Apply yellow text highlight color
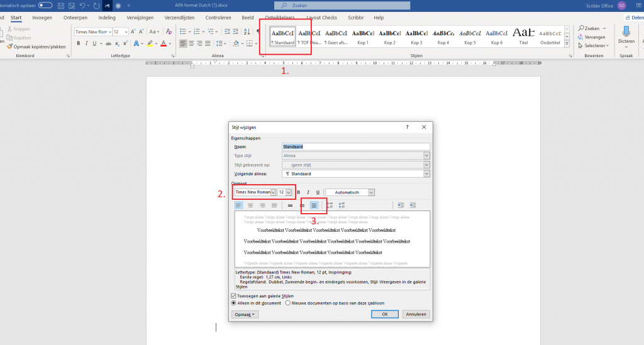 click(x=150, y=43)
